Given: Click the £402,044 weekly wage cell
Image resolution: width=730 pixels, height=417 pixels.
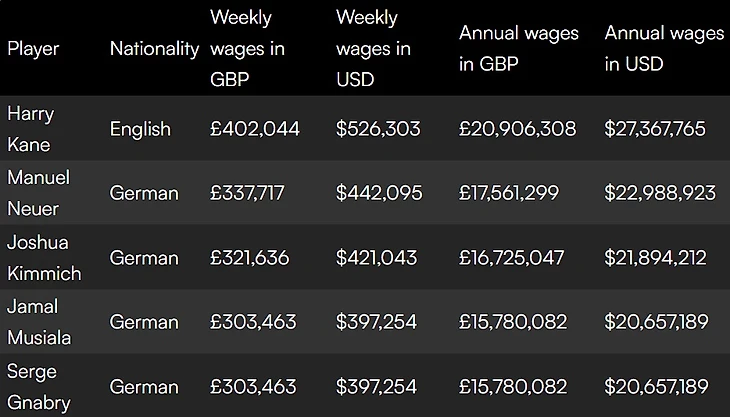Looking at the screenshot, I should [x=255, y=129].
